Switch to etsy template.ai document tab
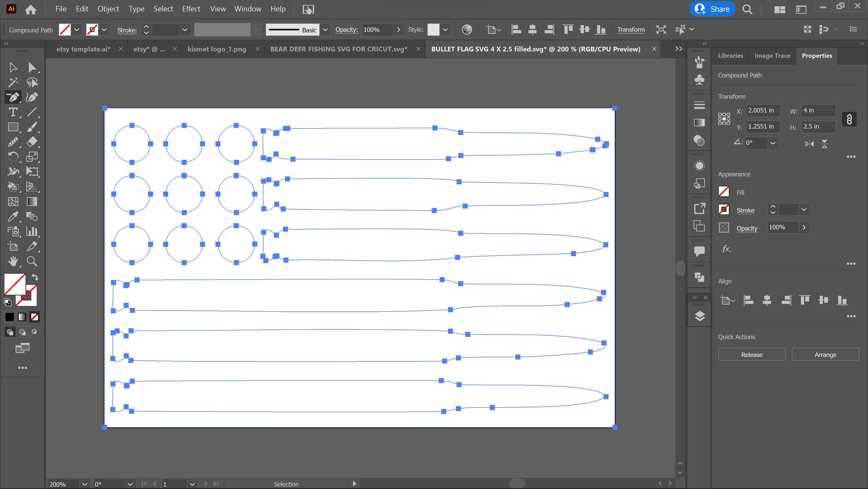This screenshot has width=868, height=489. point(83,49)
